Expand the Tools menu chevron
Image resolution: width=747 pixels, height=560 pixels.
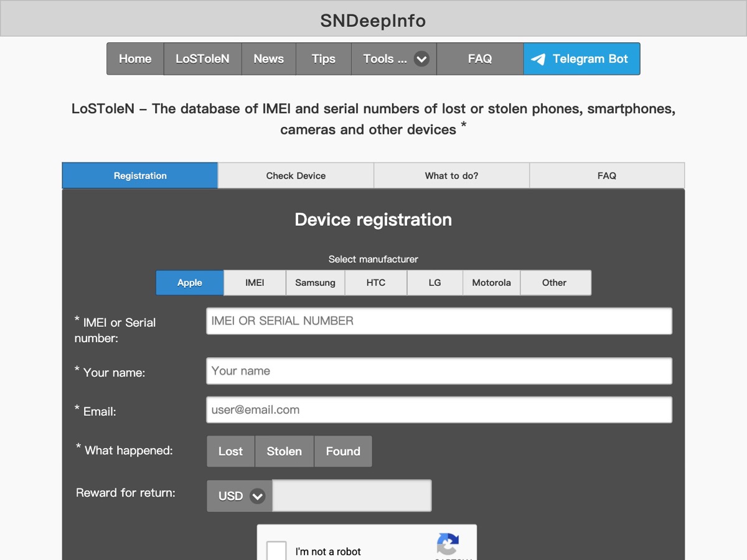click(421, 59)
